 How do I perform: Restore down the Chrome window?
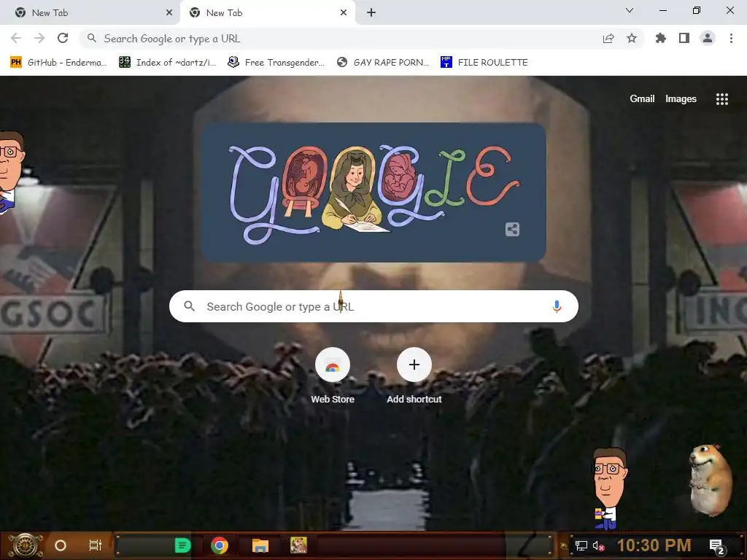(x=697, y=10)
